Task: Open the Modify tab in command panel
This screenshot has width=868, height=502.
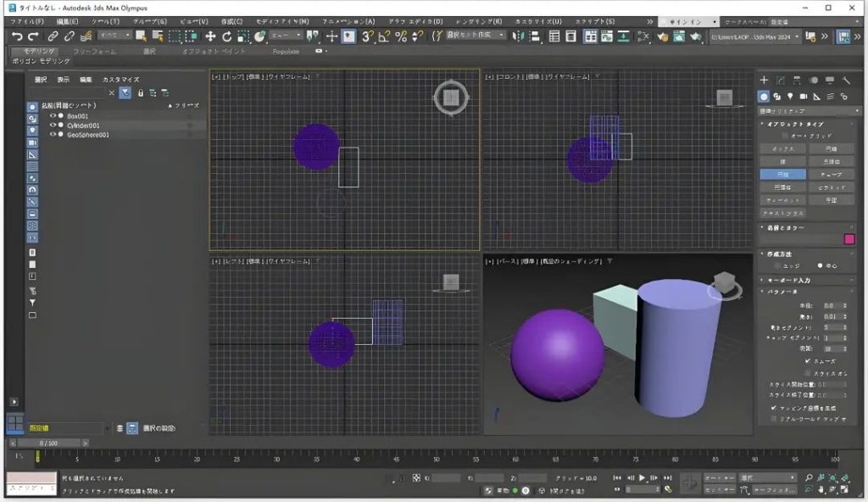Action: pos(781,81)
